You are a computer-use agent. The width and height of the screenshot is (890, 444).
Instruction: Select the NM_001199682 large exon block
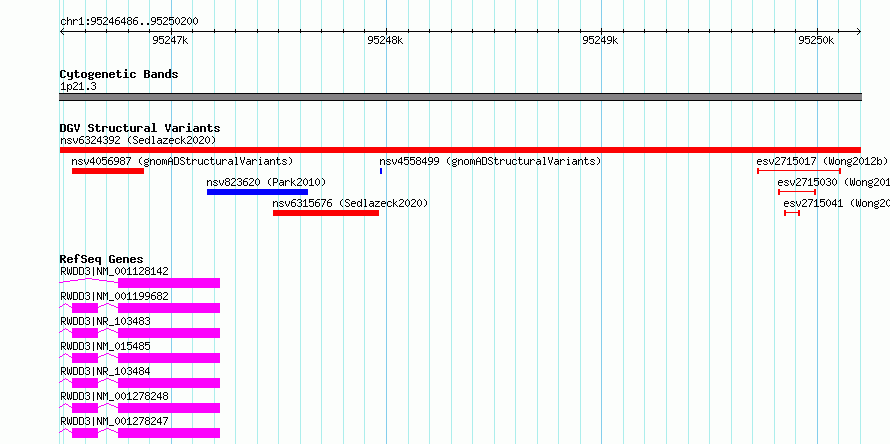point(169,308)
